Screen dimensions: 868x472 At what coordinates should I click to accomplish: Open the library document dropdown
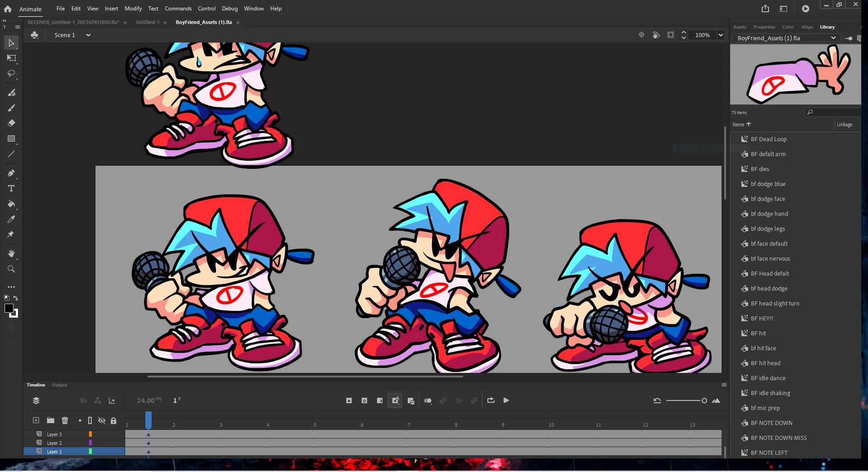tap(786, 38)
